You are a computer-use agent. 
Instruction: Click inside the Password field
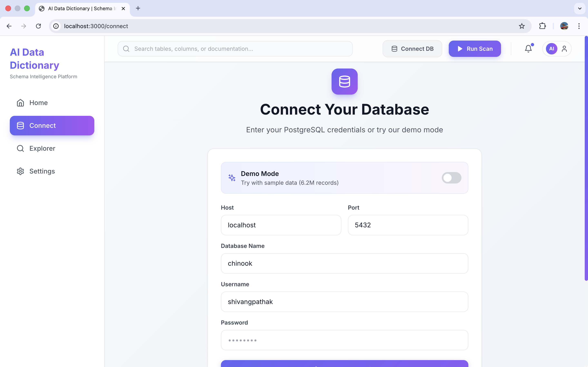click(x=344, y=340)
